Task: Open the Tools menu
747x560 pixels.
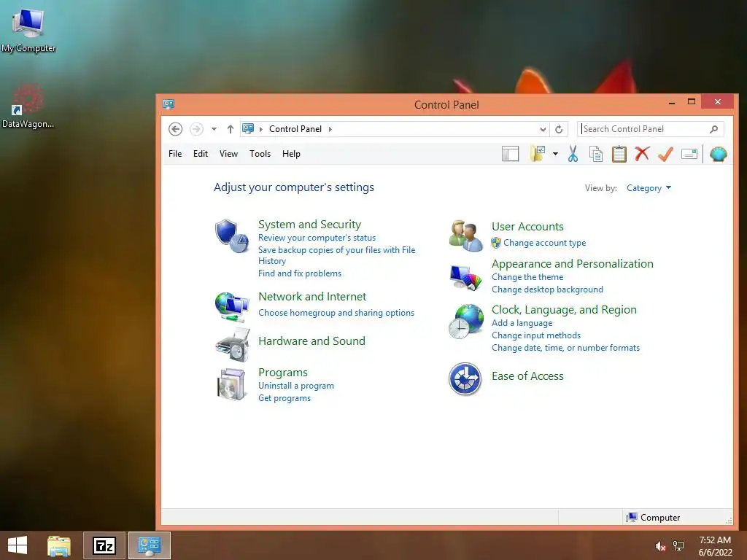Action: pos(260,154)
